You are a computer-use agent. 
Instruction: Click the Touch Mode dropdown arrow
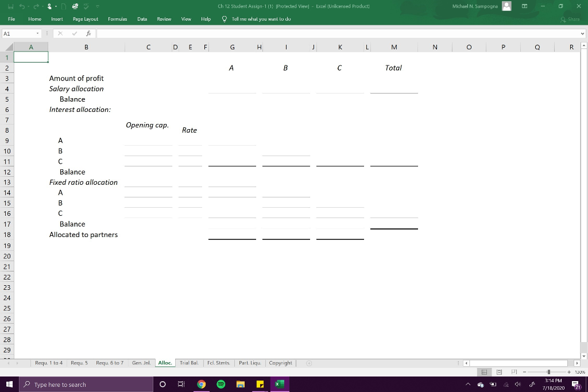coord(56,6)
